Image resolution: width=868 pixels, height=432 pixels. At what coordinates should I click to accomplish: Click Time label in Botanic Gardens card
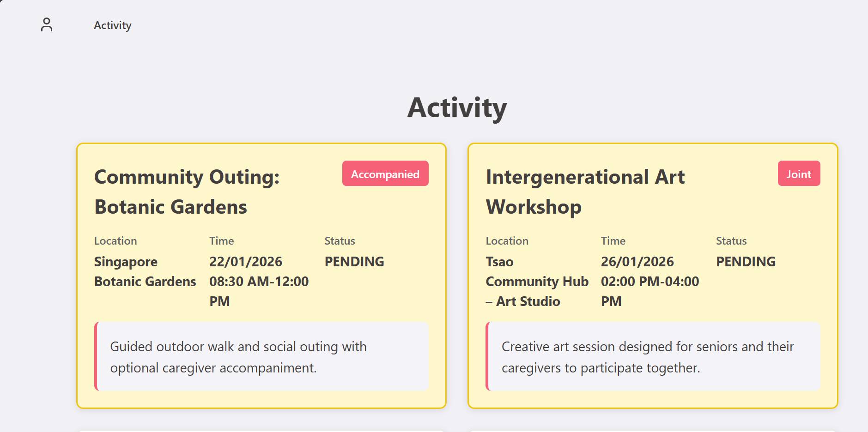[221, 241]
